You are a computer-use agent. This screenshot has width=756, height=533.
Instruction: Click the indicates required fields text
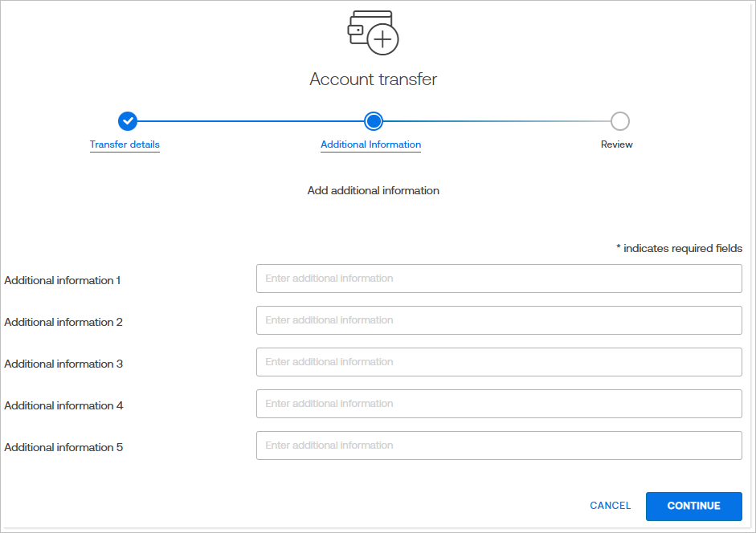(x=680, y=248)
